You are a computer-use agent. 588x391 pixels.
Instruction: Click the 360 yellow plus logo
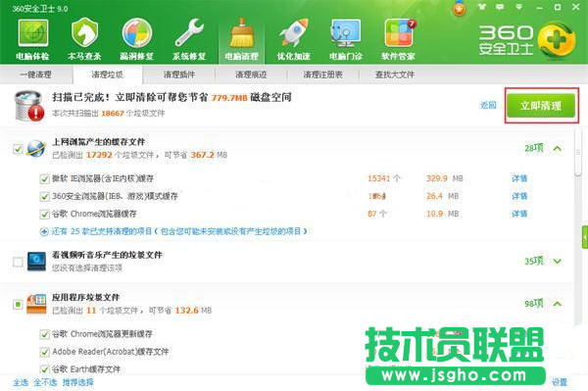[x=556, y=41]
